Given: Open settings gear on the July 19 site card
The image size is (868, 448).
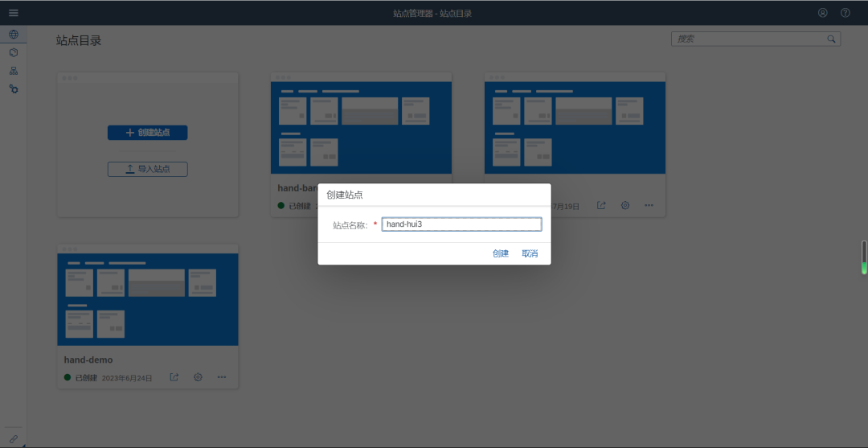Looking at the screenshot, I should coord(625,205).
